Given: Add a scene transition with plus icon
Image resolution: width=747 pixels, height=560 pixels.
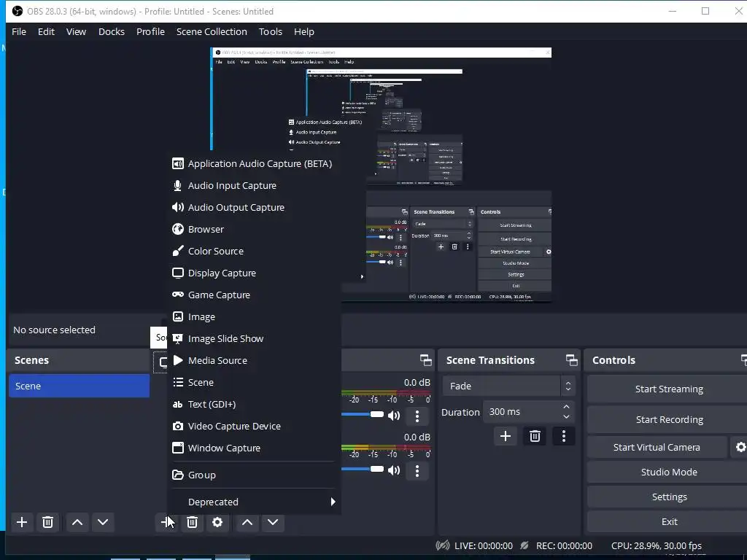Looking at the screenshot, I should point(506,436).
